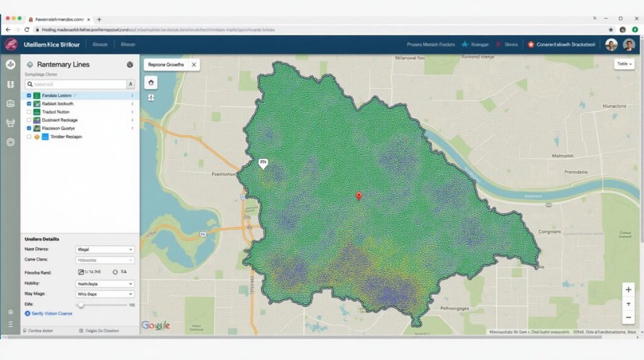Image resolution: width=644 pixels, height=360 pixels.
Task: Open the Table dropdown on map
Action: 625,64
